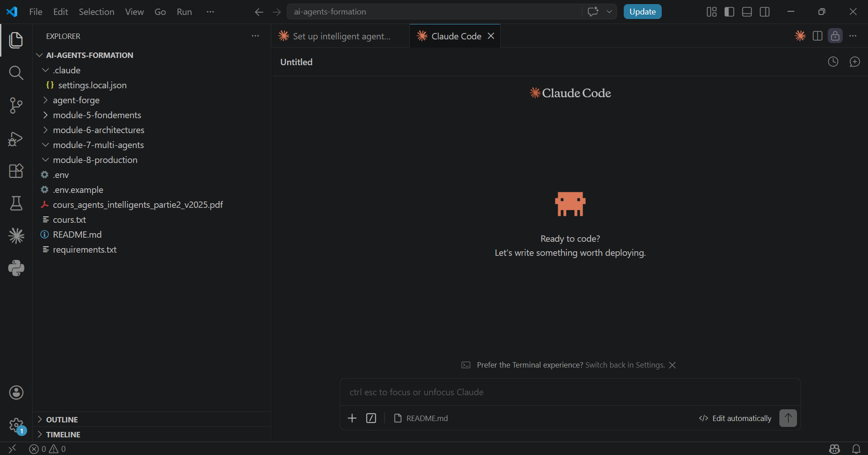The height and width of the screenshot is (455, 868).
Task: Toggle the secondary side bar
Action: coord(765,12)
